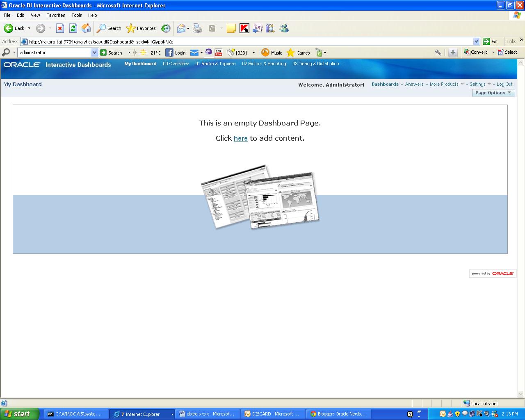Screen dimensions: 525x420
Task: Click the Music toolbar button
Action: [272, 52]
